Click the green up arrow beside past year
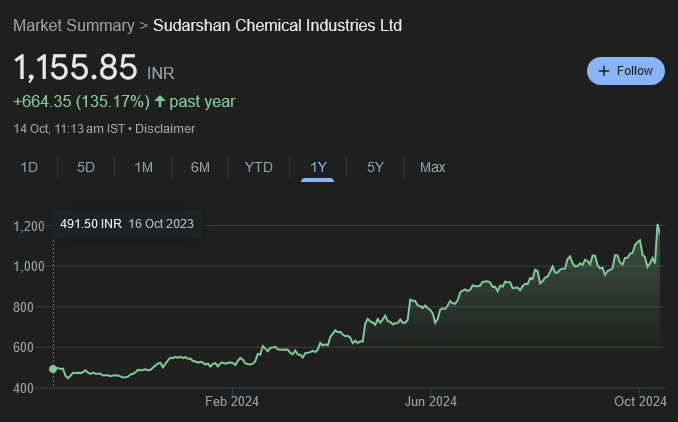The height and width of the screenshot is (422, 678). pos(160,102)
